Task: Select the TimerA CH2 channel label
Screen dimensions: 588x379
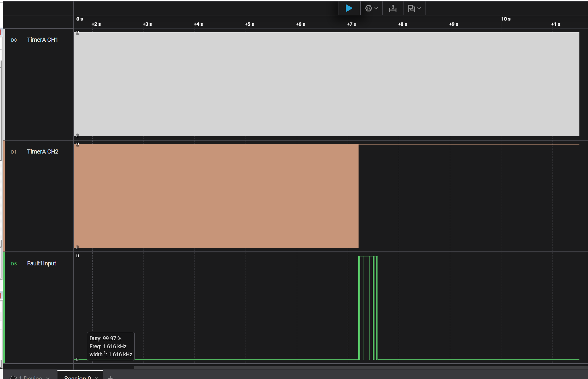Action: click(43, 151)
